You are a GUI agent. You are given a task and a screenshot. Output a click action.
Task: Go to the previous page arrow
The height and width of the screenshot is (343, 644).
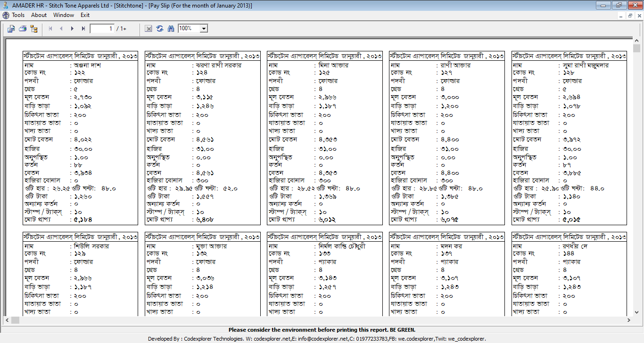[61, 29]
